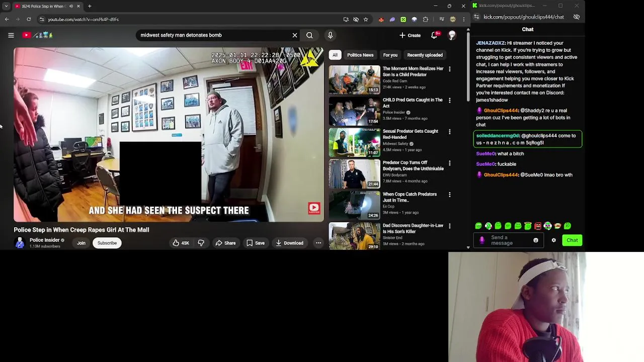This screenshot has width=644, height=362.
Task: Close the Police Step in When tab
Action: coord(78,6)
